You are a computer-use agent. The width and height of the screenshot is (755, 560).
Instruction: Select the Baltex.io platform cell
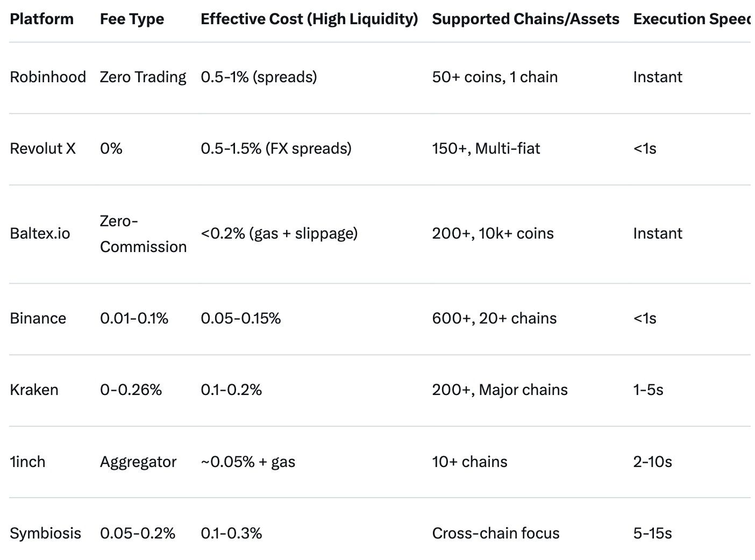[40, 233]
